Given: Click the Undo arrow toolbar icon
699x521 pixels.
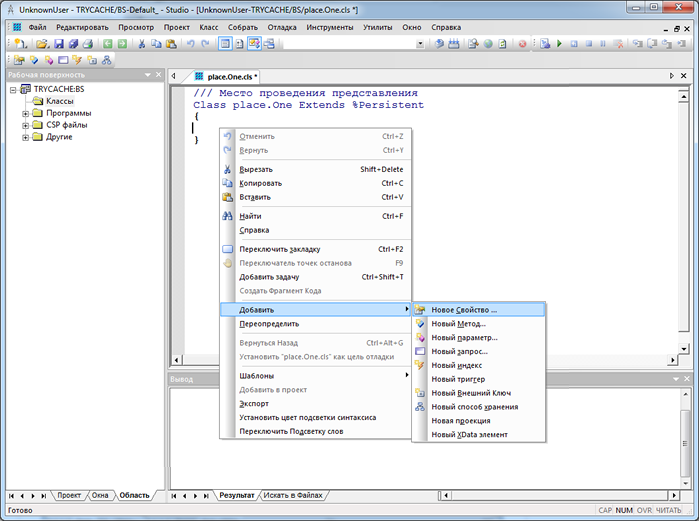Looking at the screenshot, I should (x=191, y=44).
